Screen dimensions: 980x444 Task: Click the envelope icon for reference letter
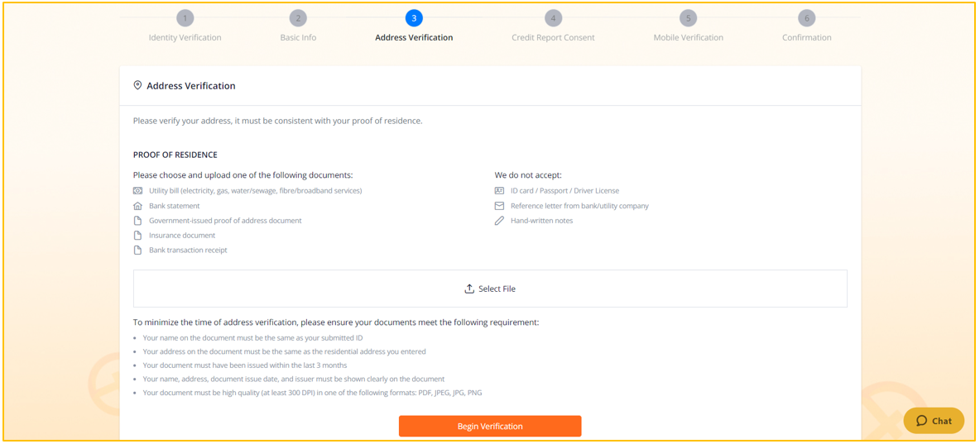tap(499, 205)
